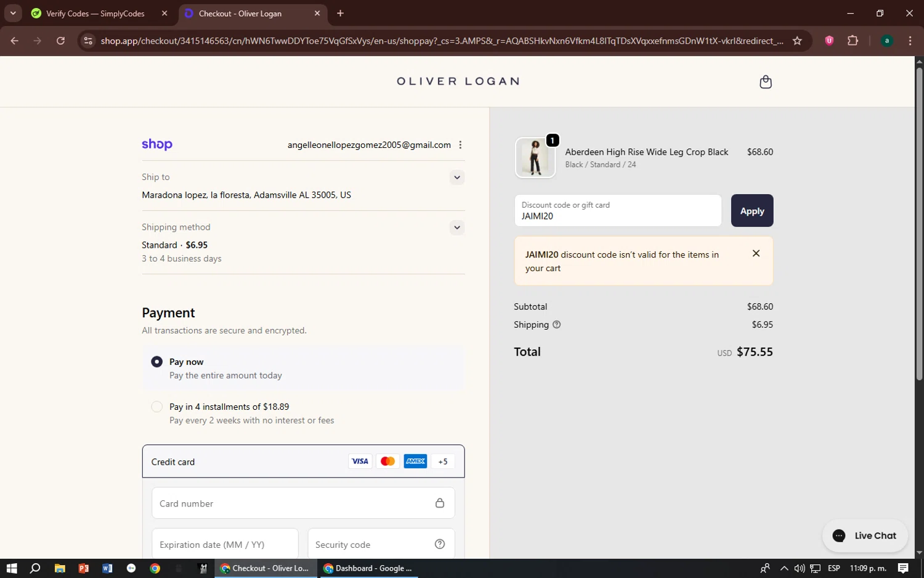924x578 pixels.
Task: Go forward in browser history
Action: pyautogui.click(x=38, y=41)
